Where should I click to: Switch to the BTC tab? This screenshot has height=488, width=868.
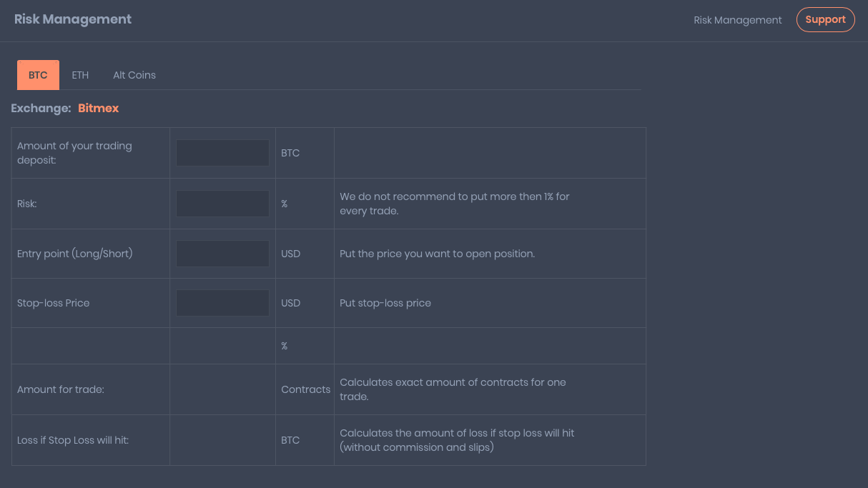(x=38, y=75)
